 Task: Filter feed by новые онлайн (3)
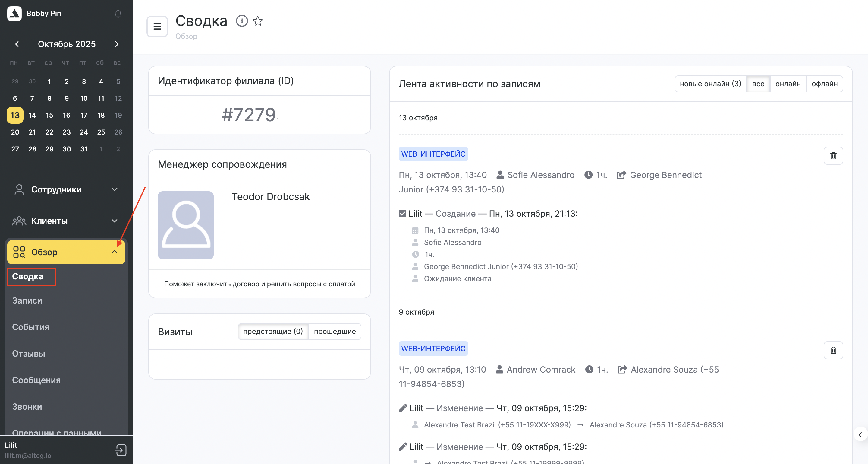(x=710, y=84)
